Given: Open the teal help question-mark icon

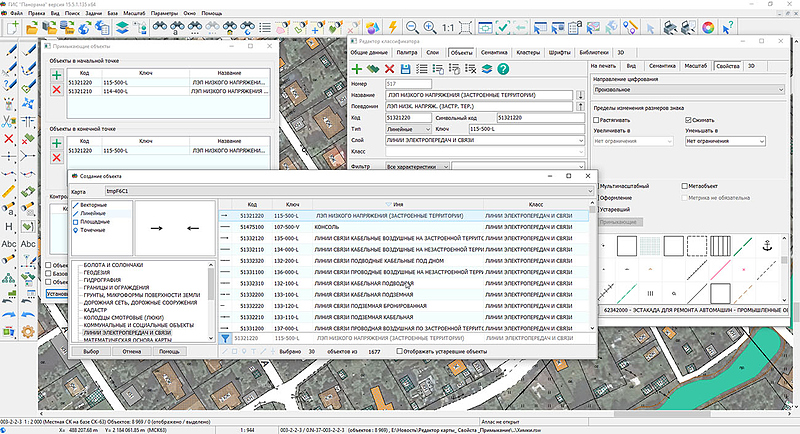Looking at the screenshot, I should [502, 68].
